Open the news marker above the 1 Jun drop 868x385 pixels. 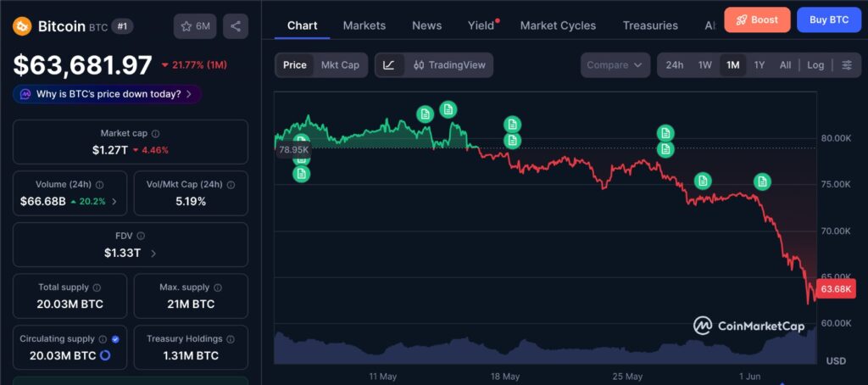coord(762,181)
